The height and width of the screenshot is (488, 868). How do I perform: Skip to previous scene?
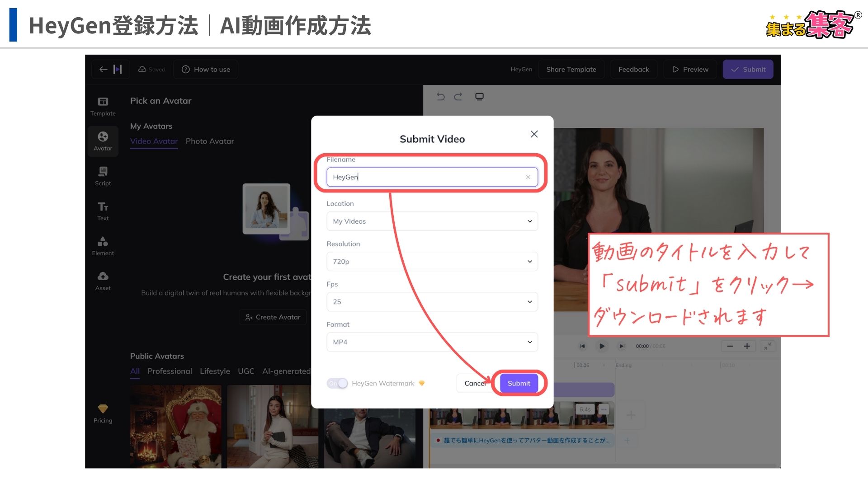[582, 346]
